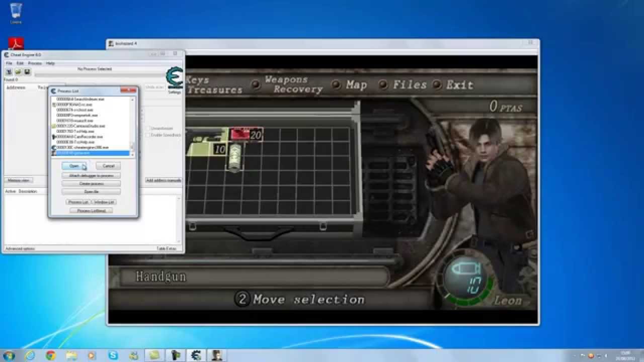Open the Windows Start menu

pyautogui.click(x=9, y=355)
